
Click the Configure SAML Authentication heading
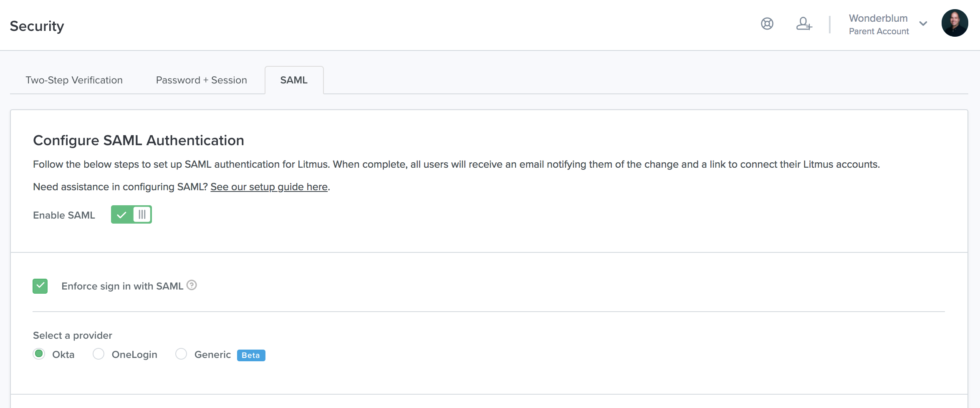(139, 141)
